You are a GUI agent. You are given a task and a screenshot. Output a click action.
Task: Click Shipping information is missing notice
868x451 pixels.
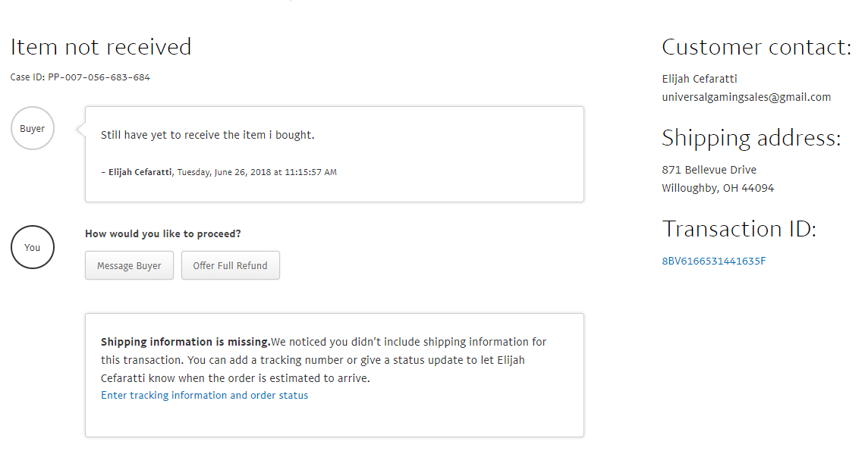(335, 375)
